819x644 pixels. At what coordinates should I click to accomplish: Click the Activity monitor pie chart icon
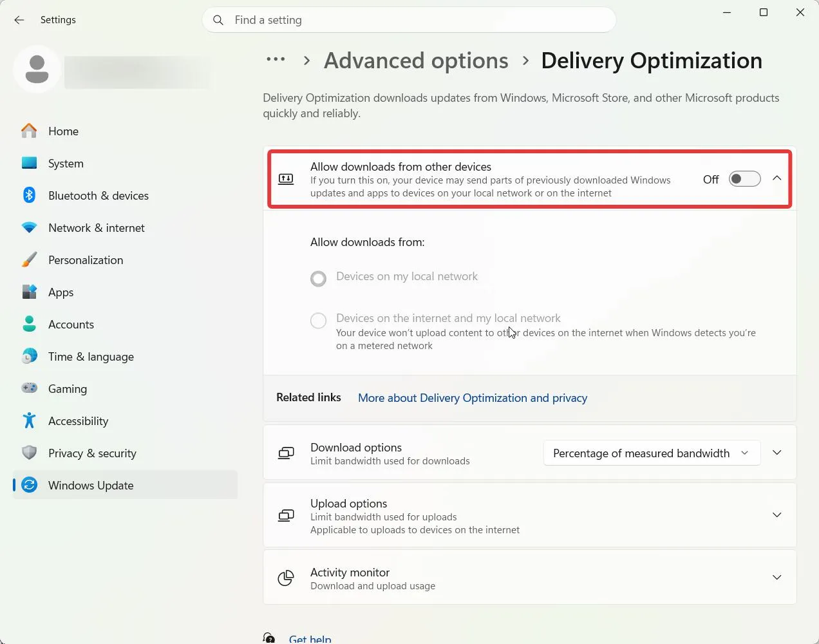[286, 578]
